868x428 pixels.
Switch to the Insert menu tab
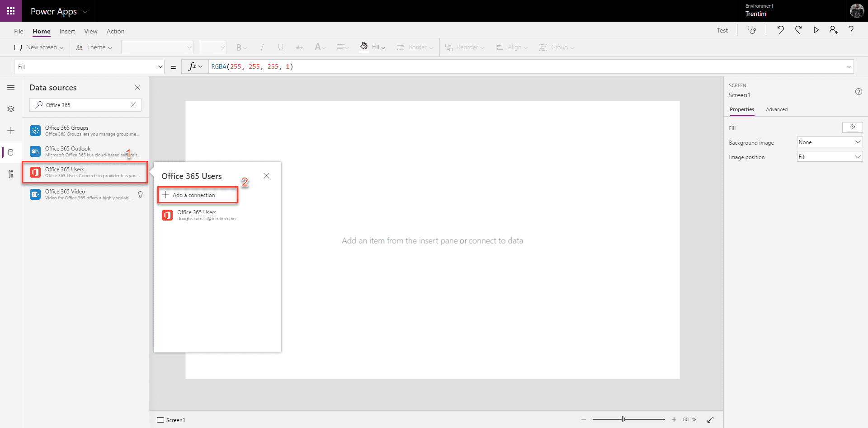(x=67, y=31)
